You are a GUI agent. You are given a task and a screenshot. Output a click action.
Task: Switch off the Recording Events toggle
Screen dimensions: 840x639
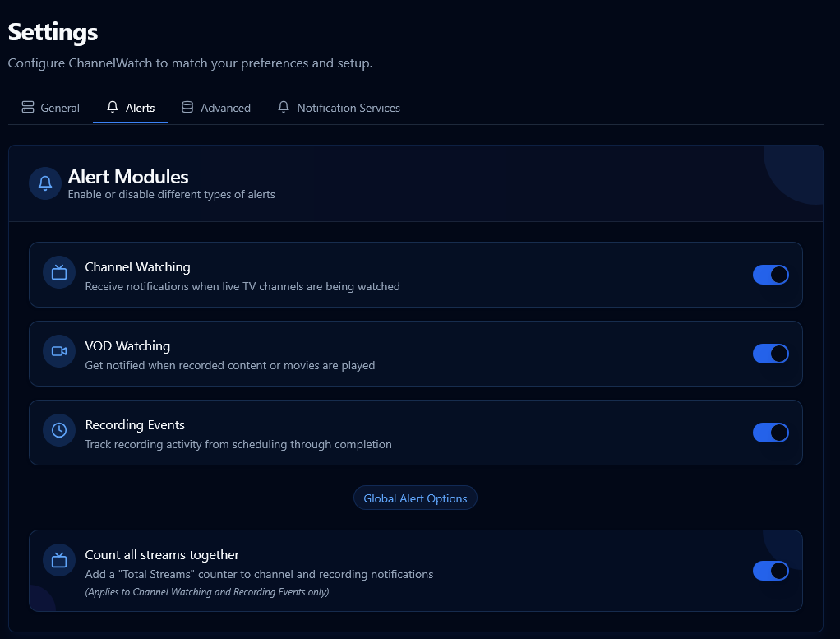[x=770, y=433]
